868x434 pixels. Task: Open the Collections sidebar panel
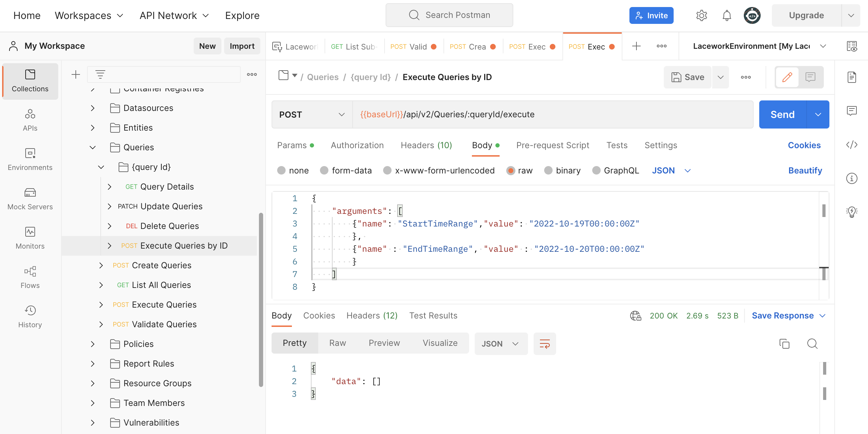(x=30, y=81)
